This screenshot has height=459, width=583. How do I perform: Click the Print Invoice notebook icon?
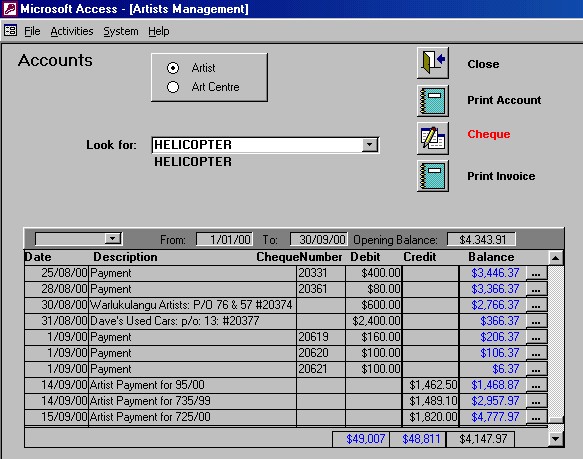click(x=432, y=176)
